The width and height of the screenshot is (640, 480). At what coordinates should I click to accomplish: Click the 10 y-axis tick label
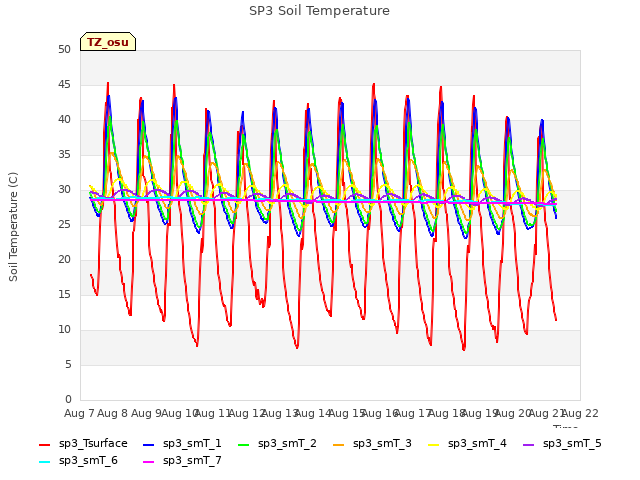coord(64,329)
